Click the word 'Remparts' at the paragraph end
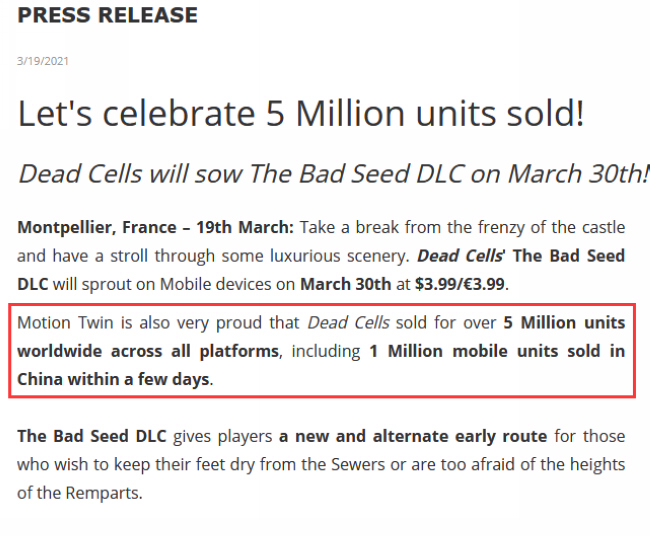Screen dimensions: 650x536 (x=102, y=493)
